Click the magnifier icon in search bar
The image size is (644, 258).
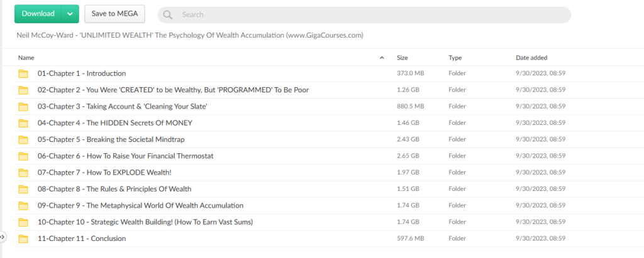(167, 14)
